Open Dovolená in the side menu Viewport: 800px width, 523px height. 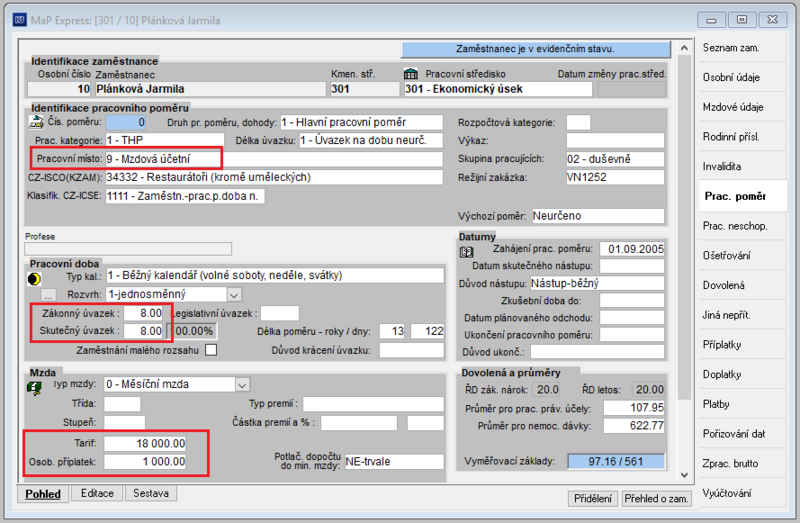(x=742, y=285)
